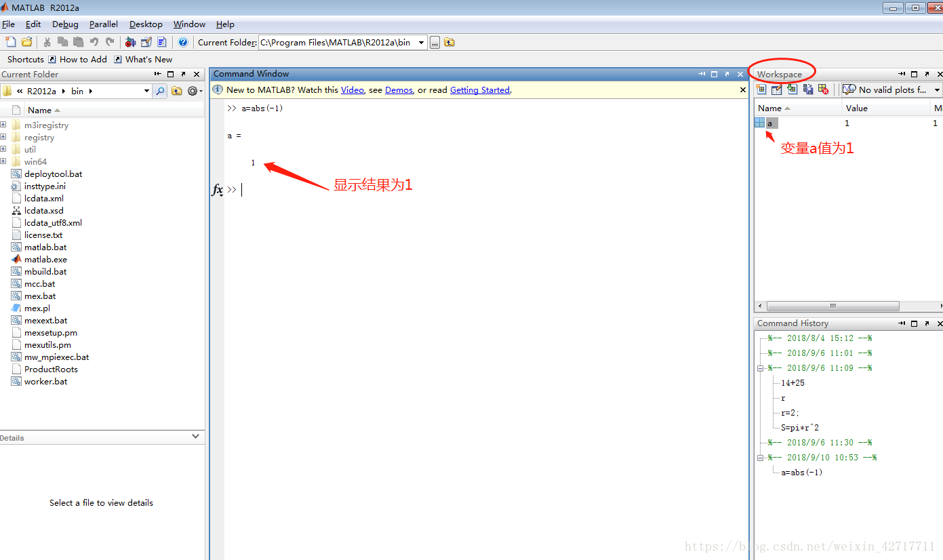Open the No valid plots dropdown

[937, 89]
